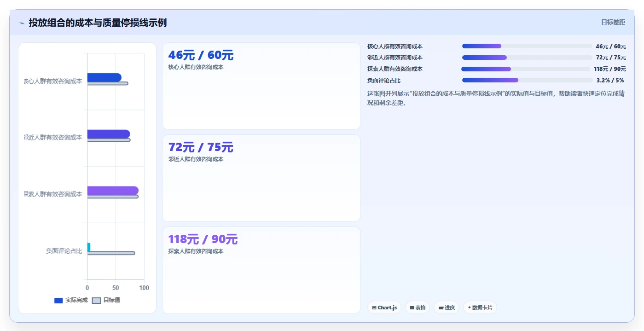Click progress bar for 负面评论占比
This screenshot has height=331, width=644.
(x=528, y=80)
